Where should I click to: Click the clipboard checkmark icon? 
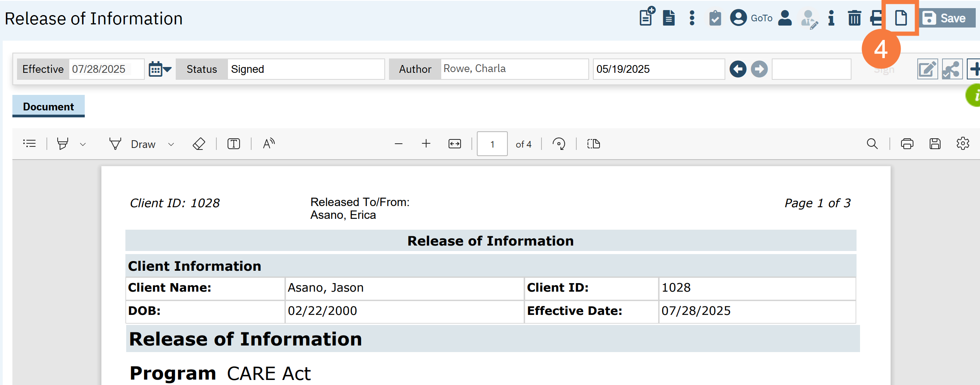click(715, 18)
